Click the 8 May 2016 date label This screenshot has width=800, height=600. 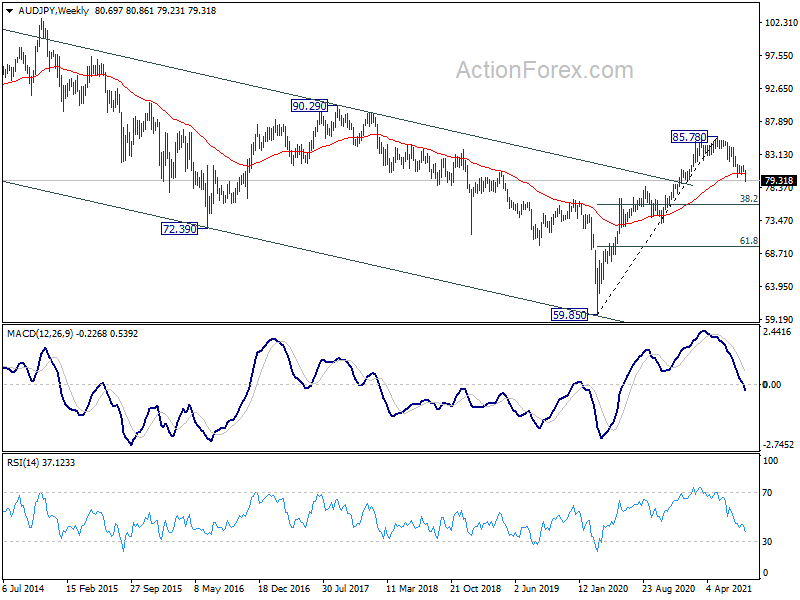click(x=219, y=589)
